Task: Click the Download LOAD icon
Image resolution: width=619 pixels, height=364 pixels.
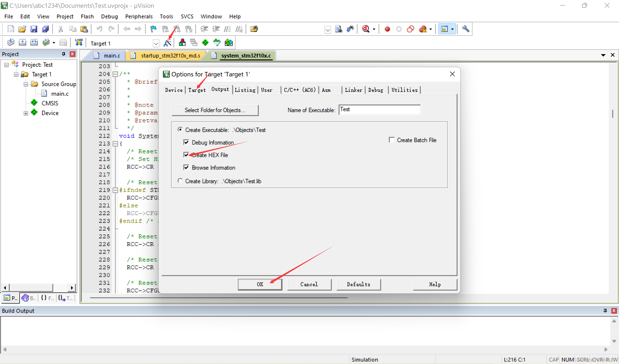Action: (x=79, y=43)
